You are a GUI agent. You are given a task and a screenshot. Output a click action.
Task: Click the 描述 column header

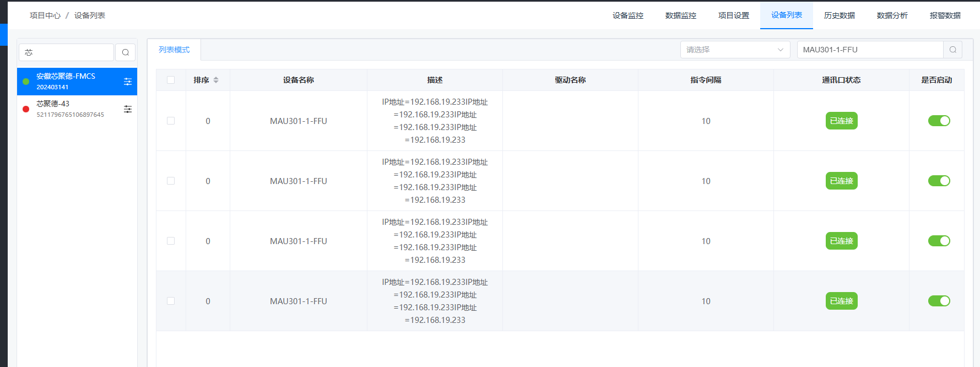tap(435, 80)
